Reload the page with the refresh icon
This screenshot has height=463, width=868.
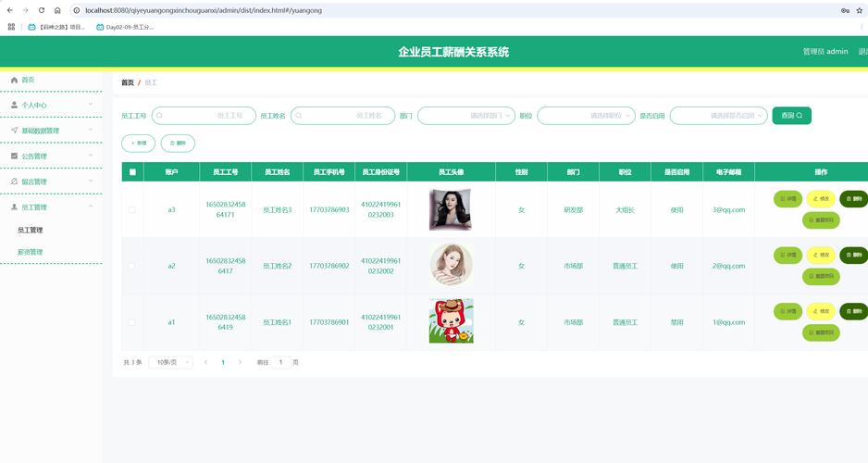coord(42,10)
